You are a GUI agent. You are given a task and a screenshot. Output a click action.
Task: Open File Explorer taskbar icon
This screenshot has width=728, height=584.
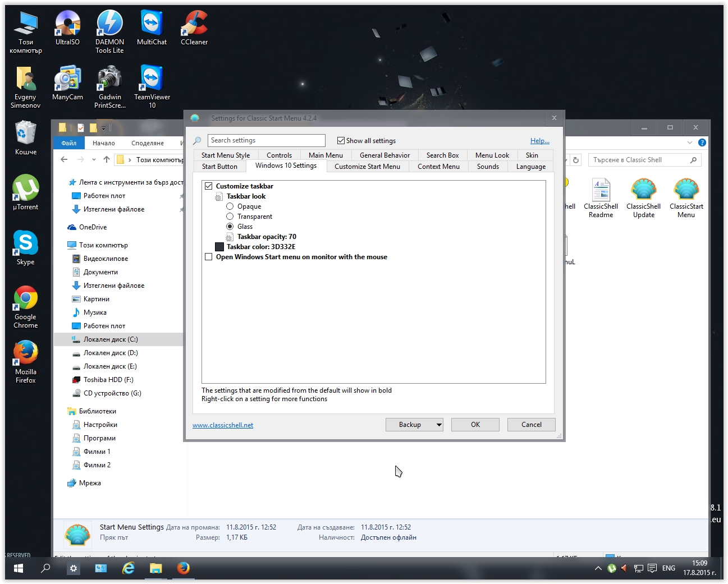tap(155, 568)
